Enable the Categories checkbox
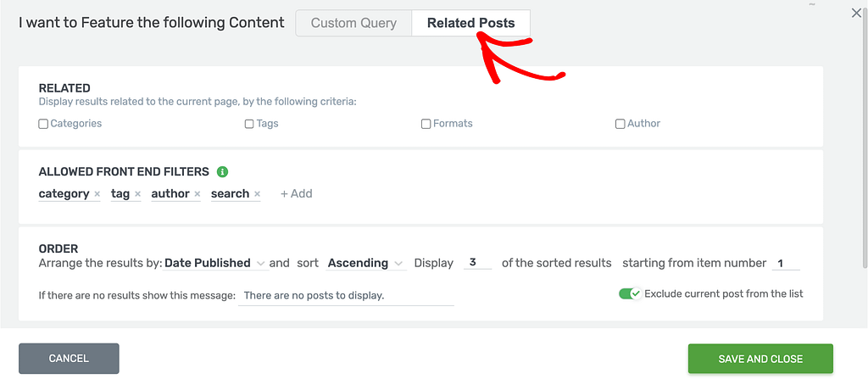 coord(43,124)
